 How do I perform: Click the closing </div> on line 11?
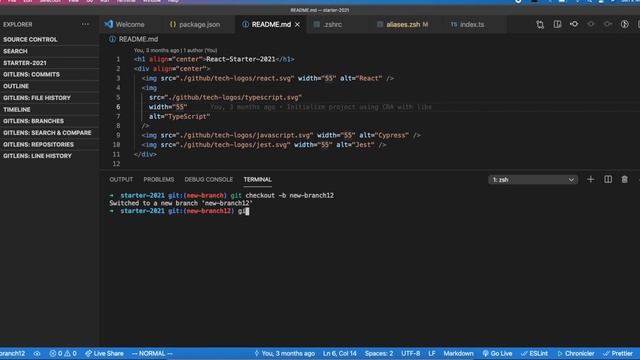(x=145, y=155)
